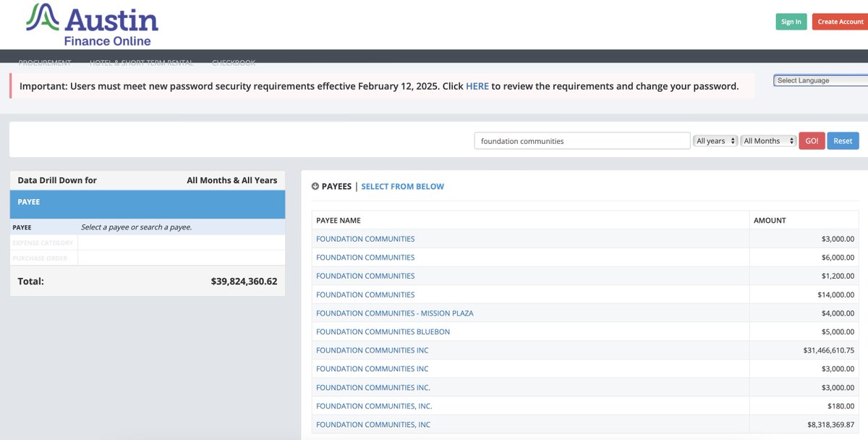Screen dimensions: 868x440
Task: Click the EXPENSE CATEGORY row label
Action: pos(43,242)
